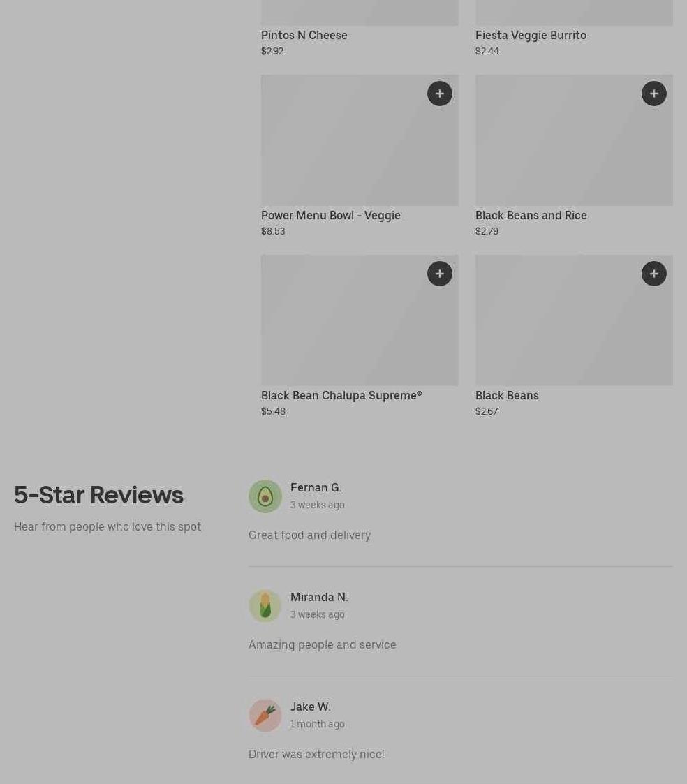The width and height of the screenshot is (687, 784).
Task: Click the Fernan G. reviewer name
Action: [316, 487]
